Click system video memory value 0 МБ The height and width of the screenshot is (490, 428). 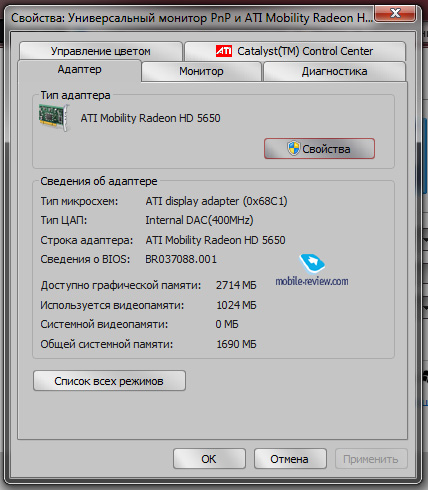click(227, 324)
